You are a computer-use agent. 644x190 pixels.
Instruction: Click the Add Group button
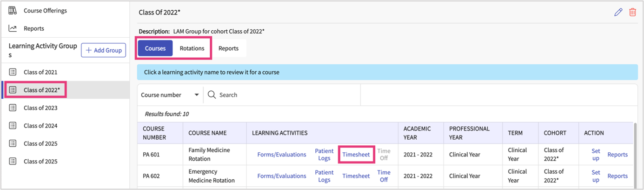103,50
